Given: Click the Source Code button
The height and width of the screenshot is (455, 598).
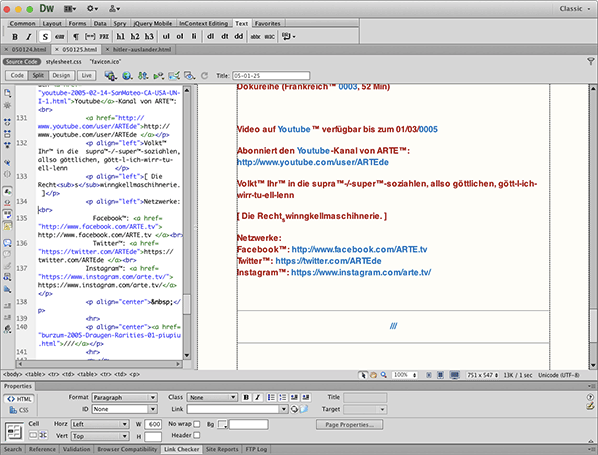Looking at the screenshot, I should 22,61.
